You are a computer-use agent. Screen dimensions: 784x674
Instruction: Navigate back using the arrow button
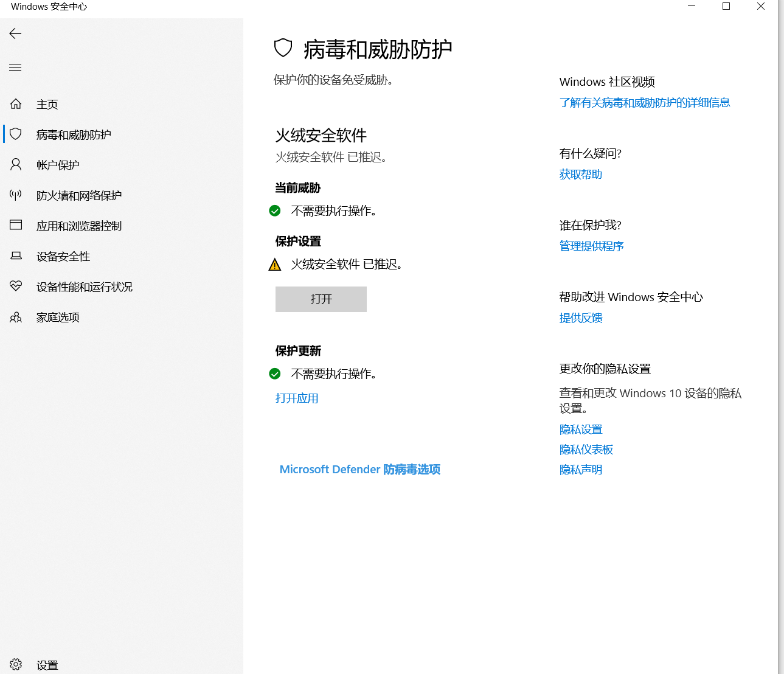coord(15,33)
